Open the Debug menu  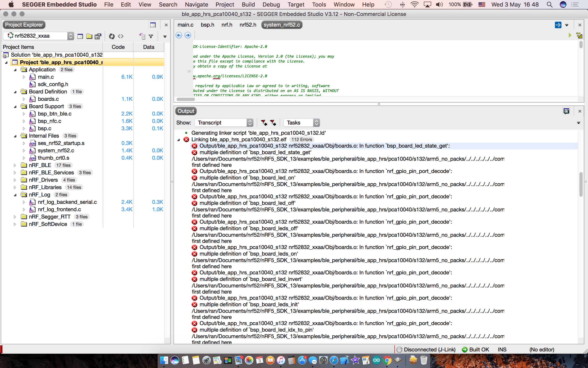point(271,5)
